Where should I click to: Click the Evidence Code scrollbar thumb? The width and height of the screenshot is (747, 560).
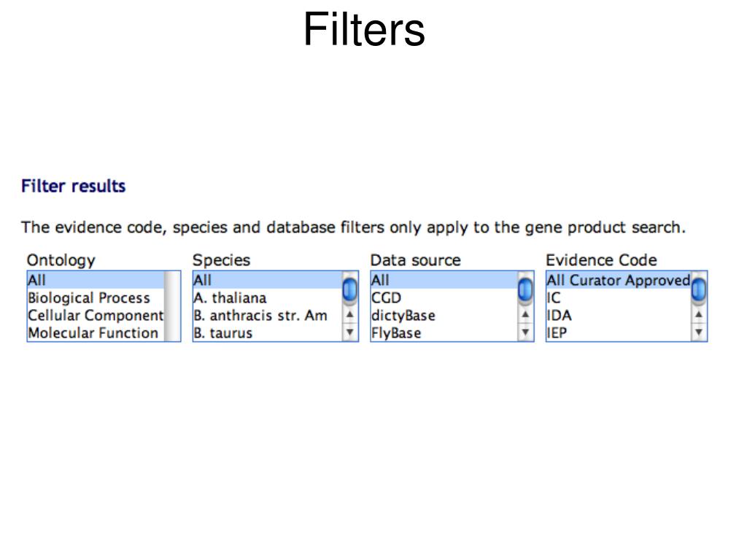[698, 289]
